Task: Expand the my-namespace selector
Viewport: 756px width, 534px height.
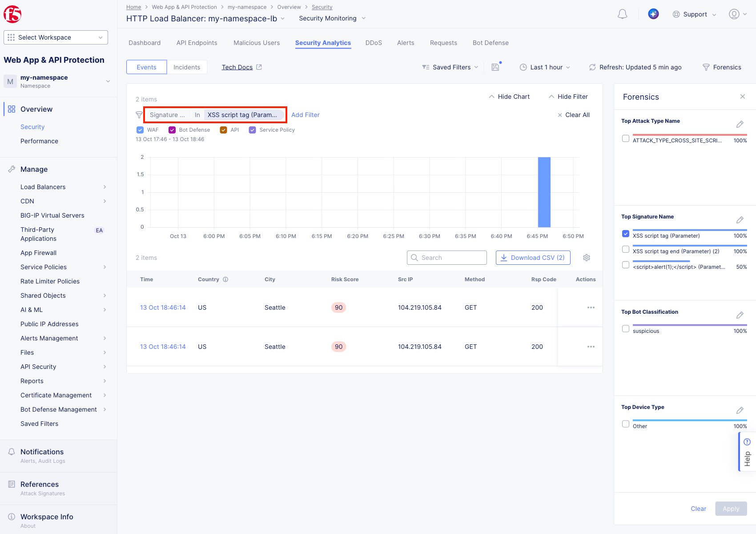Action: point(58,81)
